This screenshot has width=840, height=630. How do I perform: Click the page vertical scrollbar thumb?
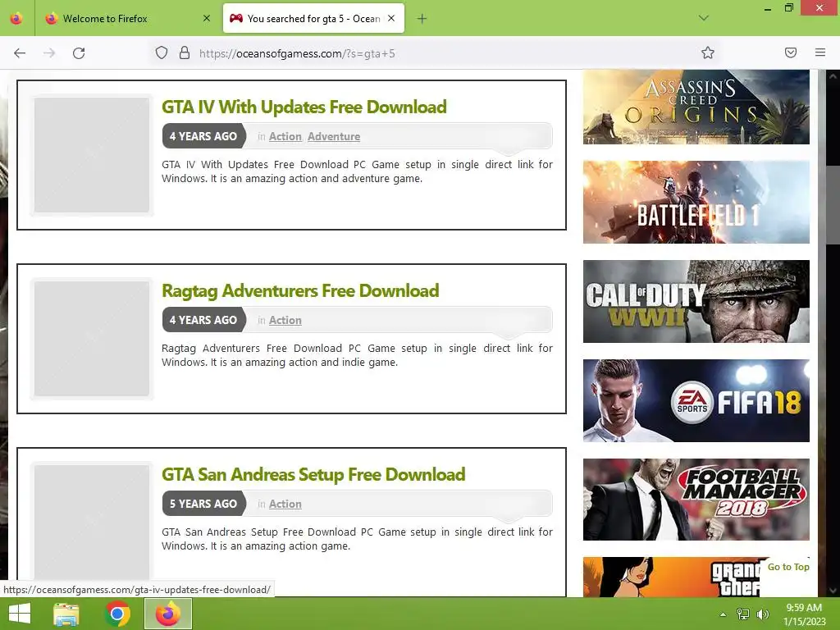pyautogui.click(x=832, y=203)
